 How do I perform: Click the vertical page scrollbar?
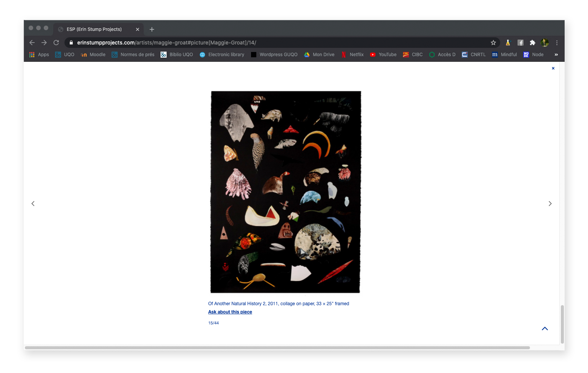(x=562, y=324)
